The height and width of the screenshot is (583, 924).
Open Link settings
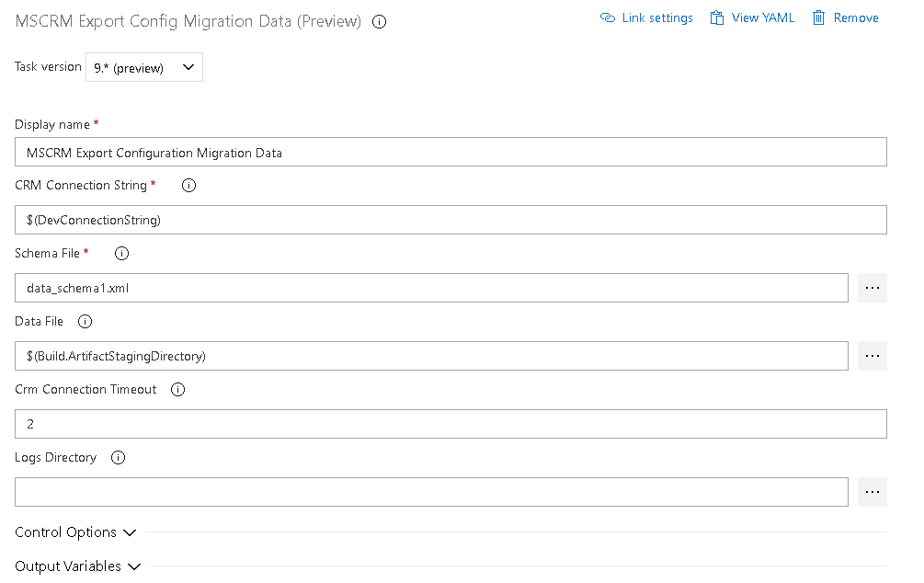(655, 17)
